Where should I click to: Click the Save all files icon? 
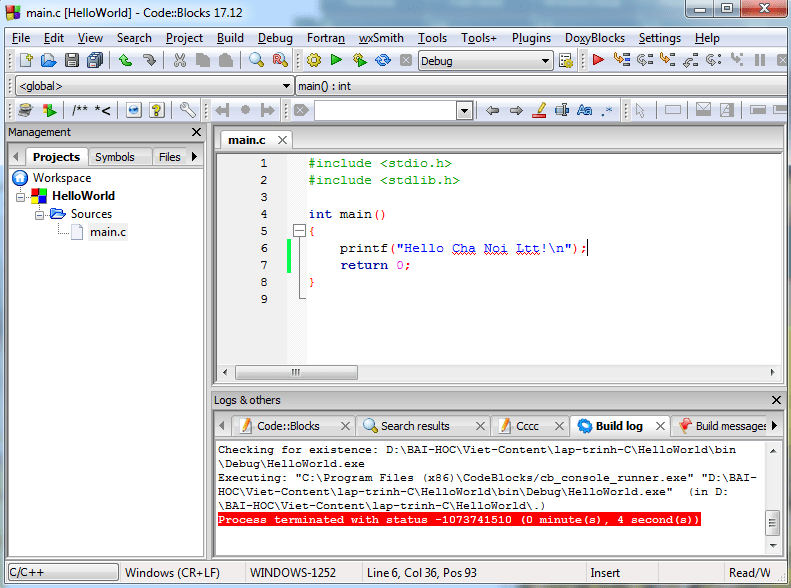pyautogui.click(x=95, y=61)
